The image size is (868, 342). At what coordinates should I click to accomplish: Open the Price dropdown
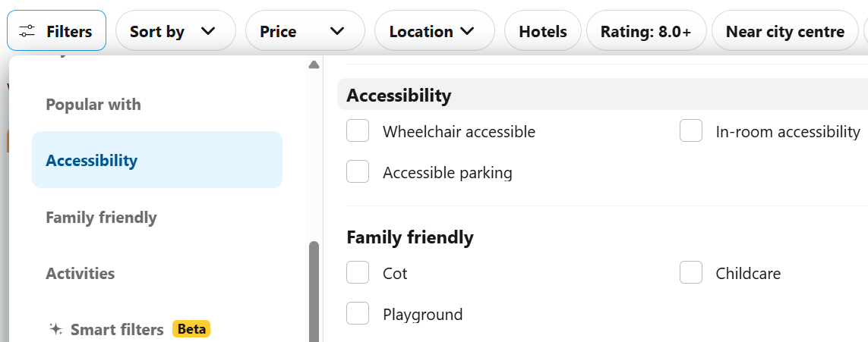pyautogui.click(x=305, y=31)
